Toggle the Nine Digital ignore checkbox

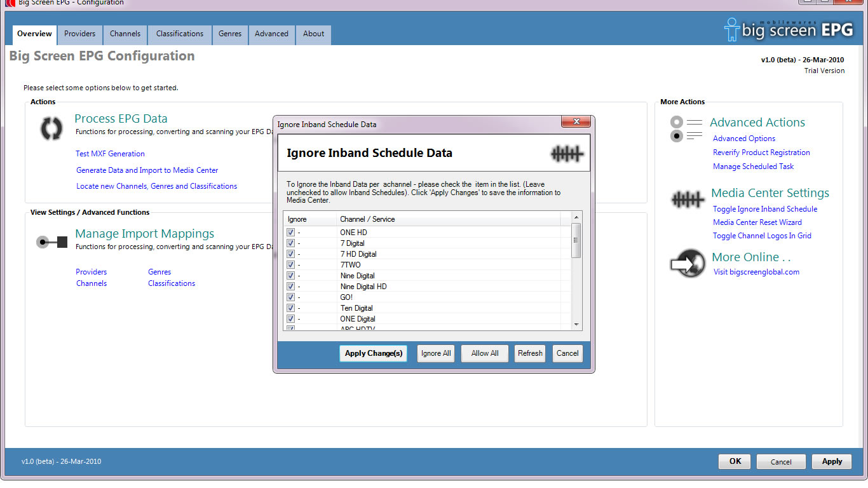click(x=290, y=276)
